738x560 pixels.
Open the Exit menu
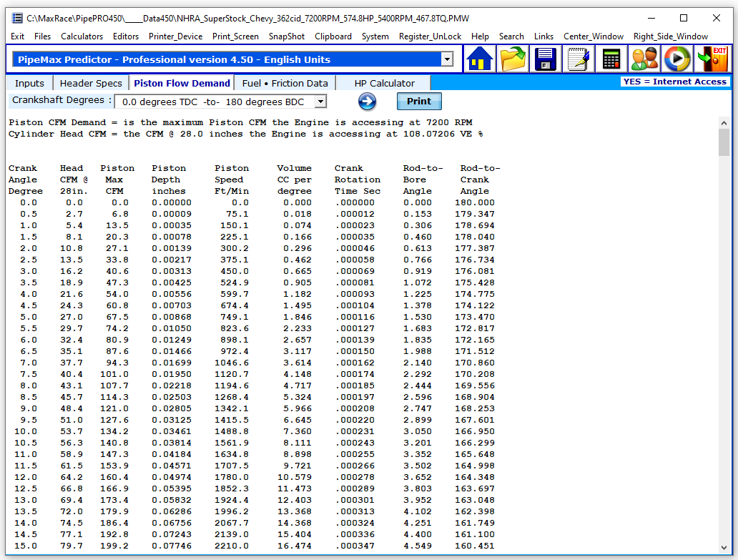tap(17, 36)
